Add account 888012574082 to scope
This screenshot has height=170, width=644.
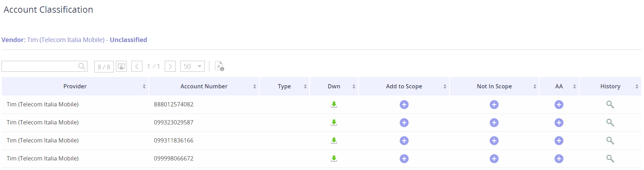pyautogui.click(x=404, y=105)
